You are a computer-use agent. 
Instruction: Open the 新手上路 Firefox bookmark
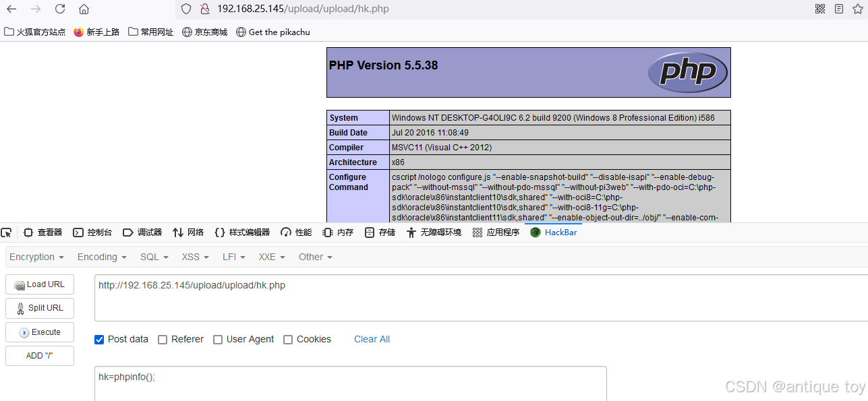pyautogui.click(x=96, y=32)
